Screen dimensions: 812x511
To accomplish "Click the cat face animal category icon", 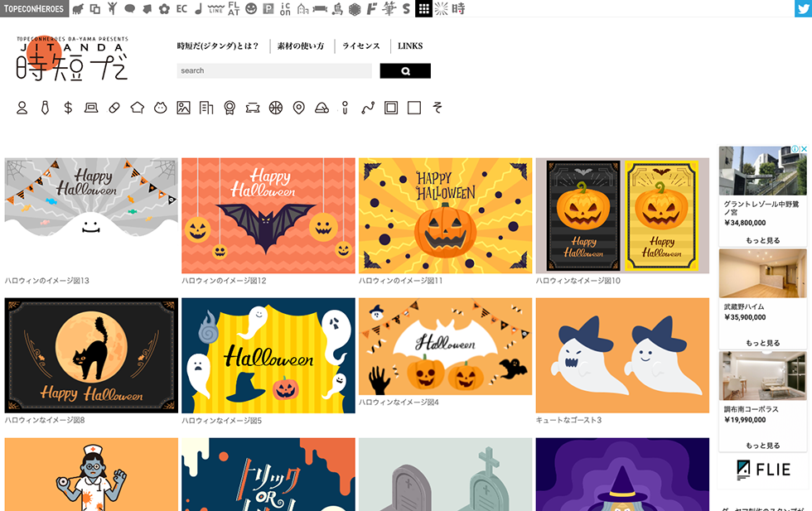I will (161, 108).
